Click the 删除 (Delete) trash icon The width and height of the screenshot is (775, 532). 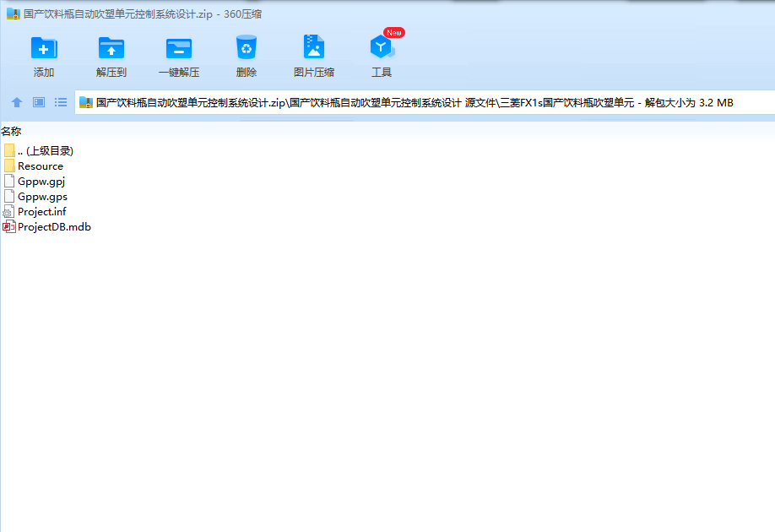(247, 47)
